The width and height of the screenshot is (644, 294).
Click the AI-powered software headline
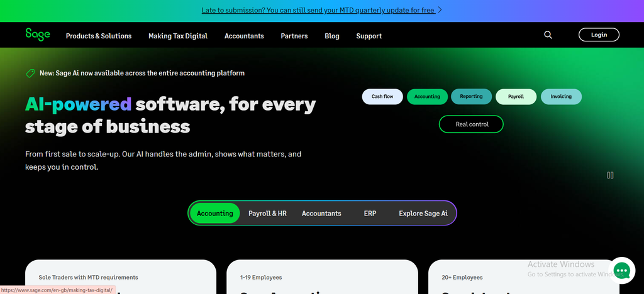(x=170, y=115)
